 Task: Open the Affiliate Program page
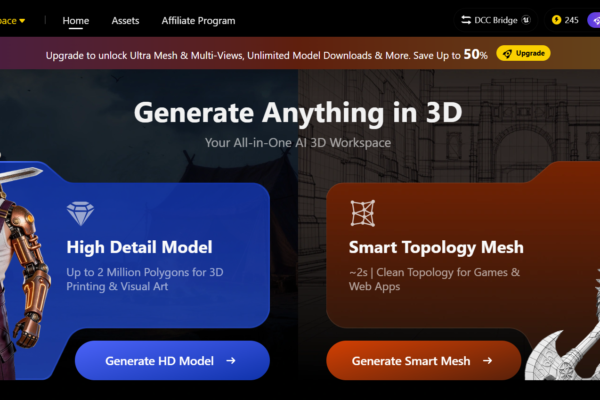tap(198, 21)
